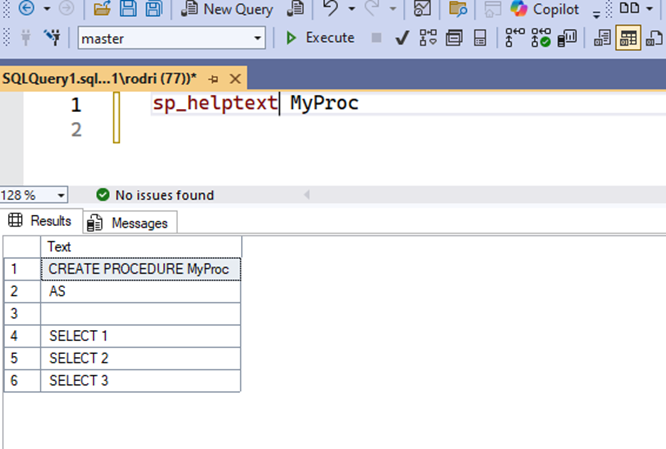Click the Save All icon
Viewport: 666px width, 449px height.
point(153,9)
